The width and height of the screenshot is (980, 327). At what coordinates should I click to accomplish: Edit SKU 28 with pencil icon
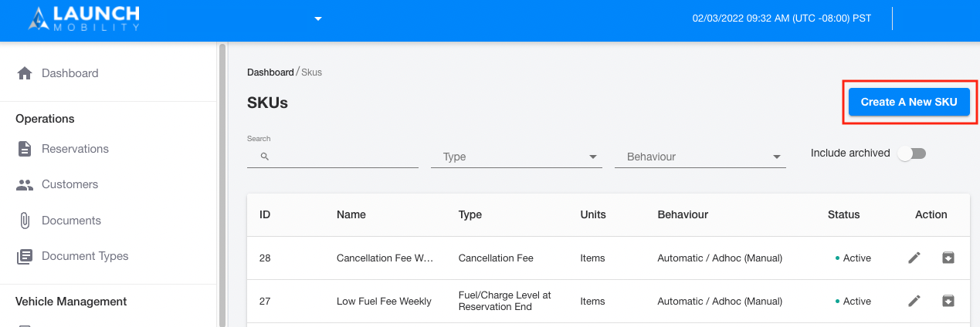tap(914, 258)
